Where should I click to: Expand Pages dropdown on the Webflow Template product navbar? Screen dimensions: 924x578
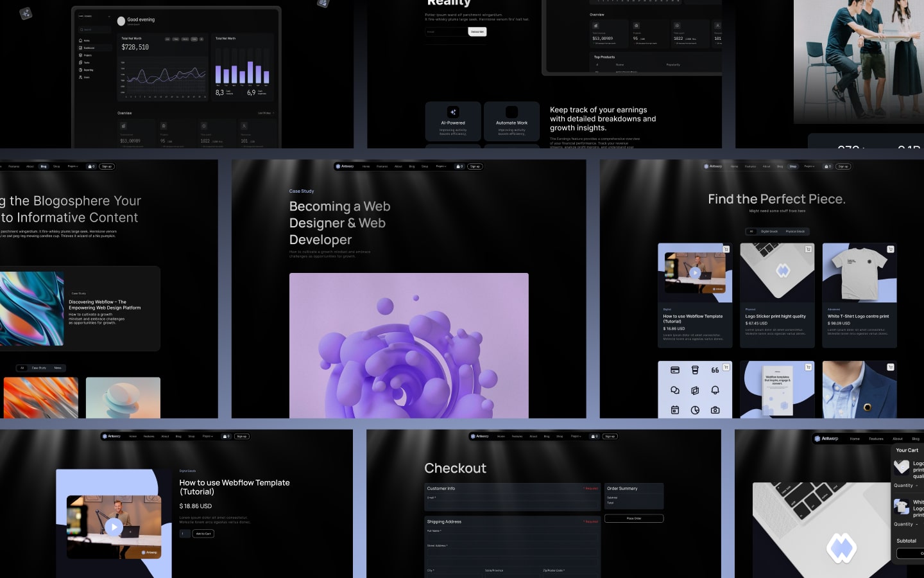pos(207,437)
